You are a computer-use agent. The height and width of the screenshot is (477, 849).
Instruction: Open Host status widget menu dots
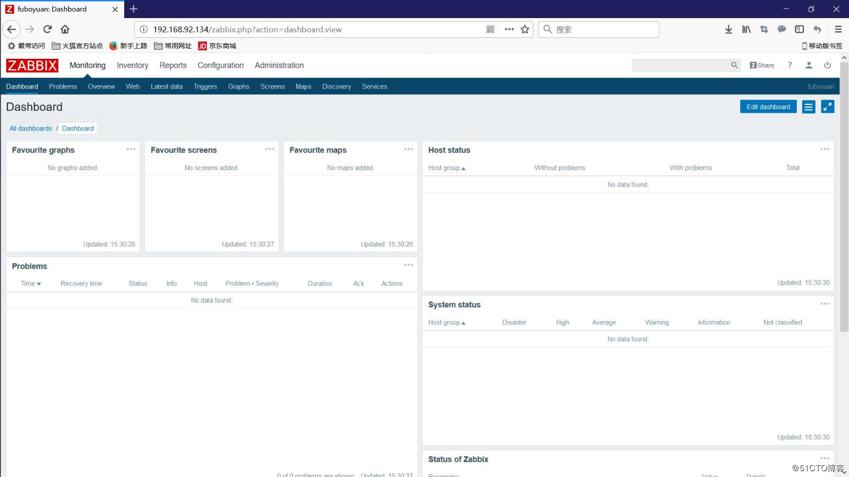point(825,149)
